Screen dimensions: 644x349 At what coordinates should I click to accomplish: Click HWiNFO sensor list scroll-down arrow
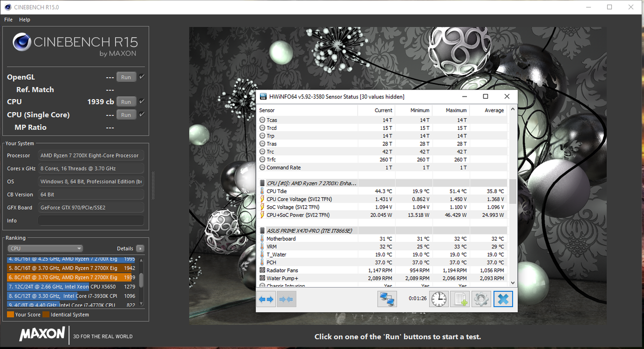coord(513,283)
